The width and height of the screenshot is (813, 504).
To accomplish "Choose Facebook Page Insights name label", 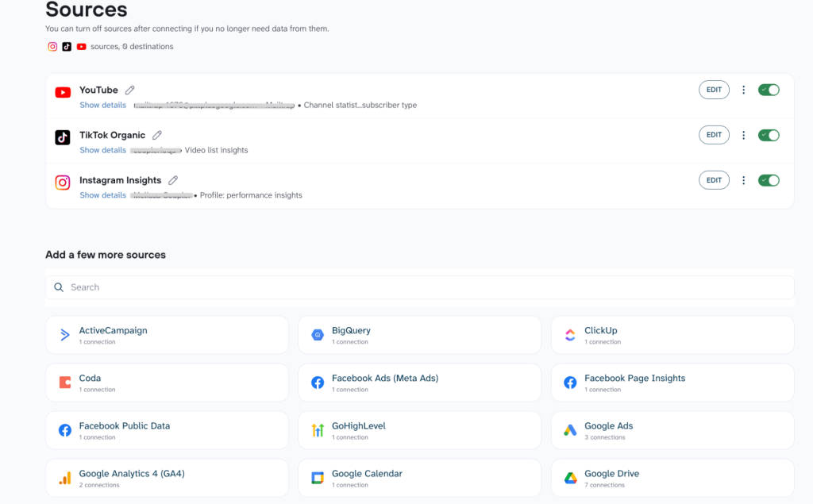I will click(634, 378).
